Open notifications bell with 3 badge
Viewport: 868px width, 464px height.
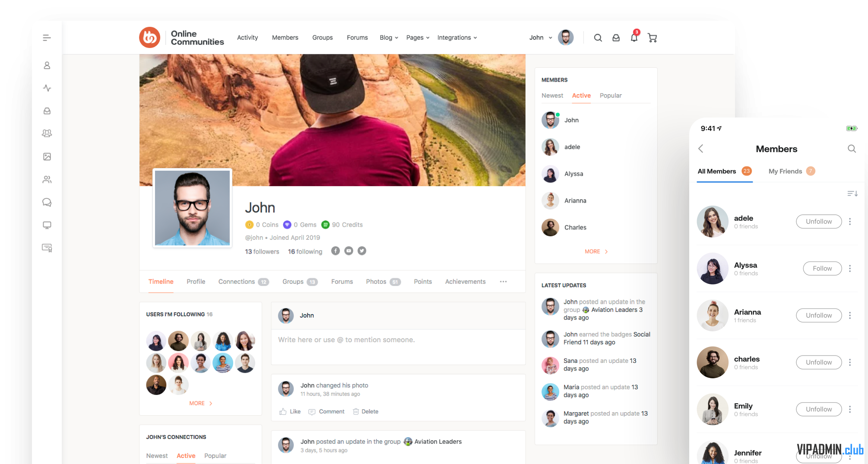(634, 37)
